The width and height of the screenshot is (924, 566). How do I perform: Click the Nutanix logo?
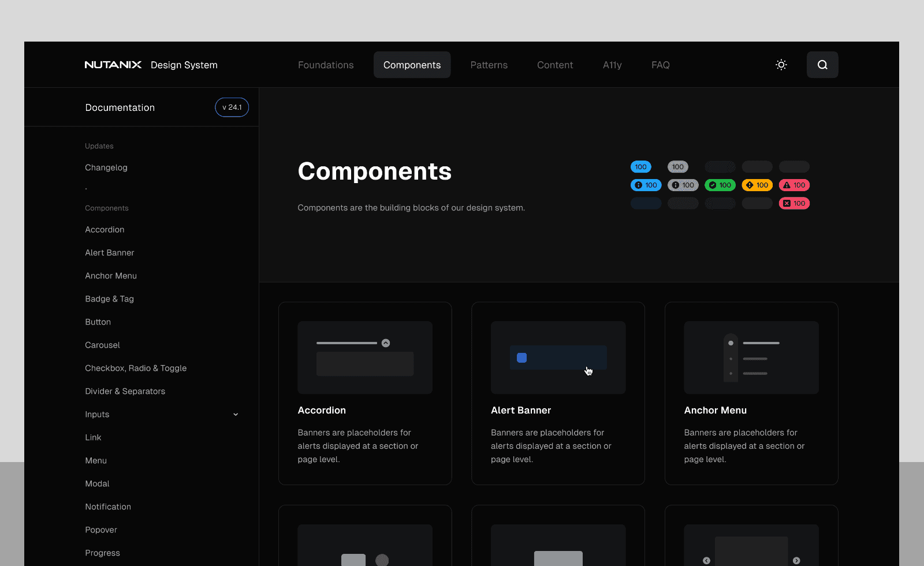[113, 65]
